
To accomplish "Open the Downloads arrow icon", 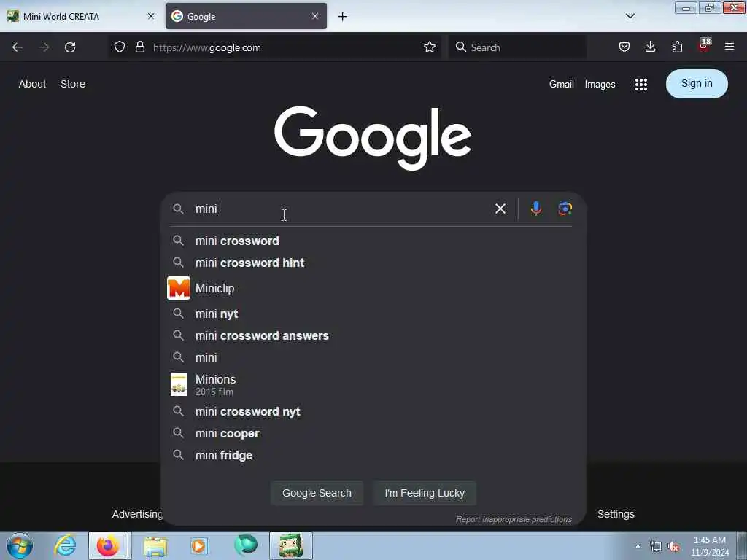I will click(x=650, y=47).
